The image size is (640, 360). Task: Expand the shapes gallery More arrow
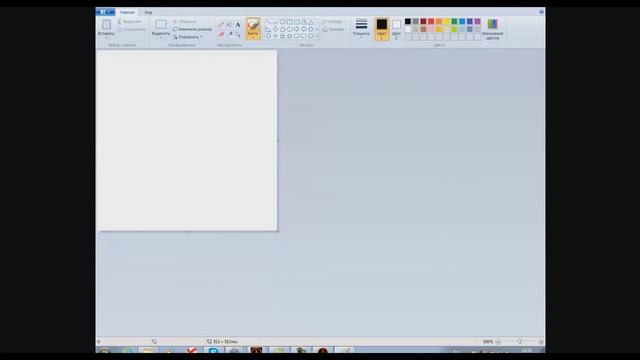click(x=317, y=36)
